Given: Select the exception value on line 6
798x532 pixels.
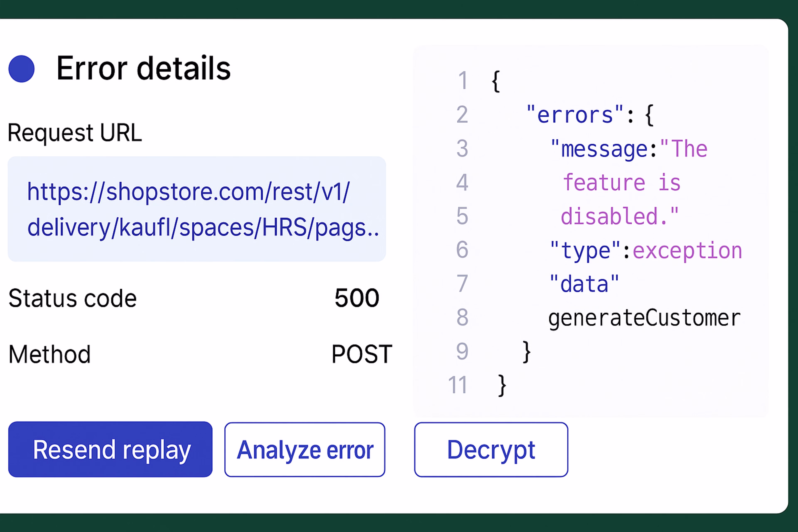Looking at the screenshot, I should (687, 251).
